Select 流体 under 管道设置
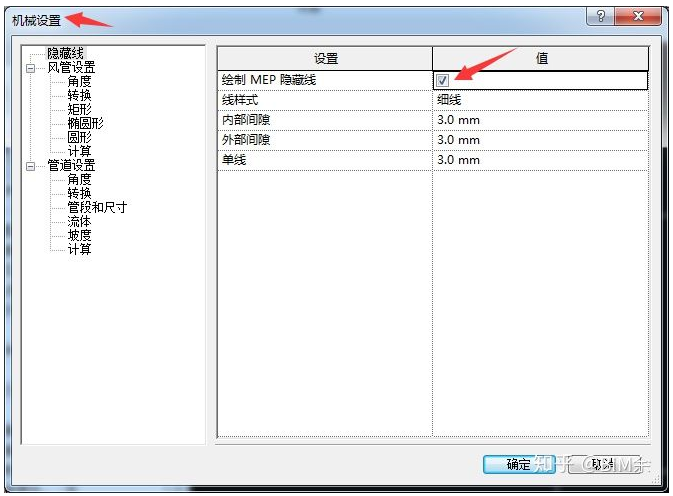Viewport: 673px width, 496px height. point(80,221)
